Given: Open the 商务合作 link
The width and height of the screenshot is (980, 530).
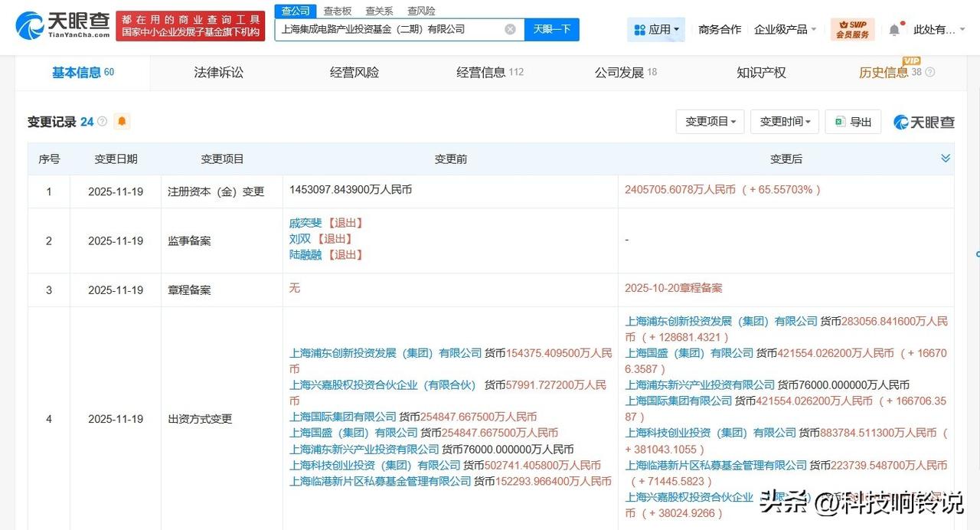Looking at the screenshot, I should [720, 29].
